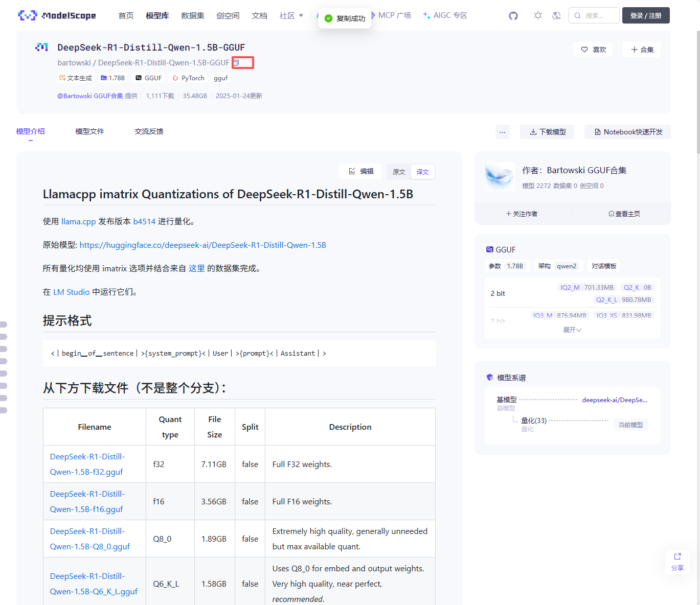Screen dimensions: 700x605
Task: Select the Q2_K 0B quantization
Action: (637, 288)
